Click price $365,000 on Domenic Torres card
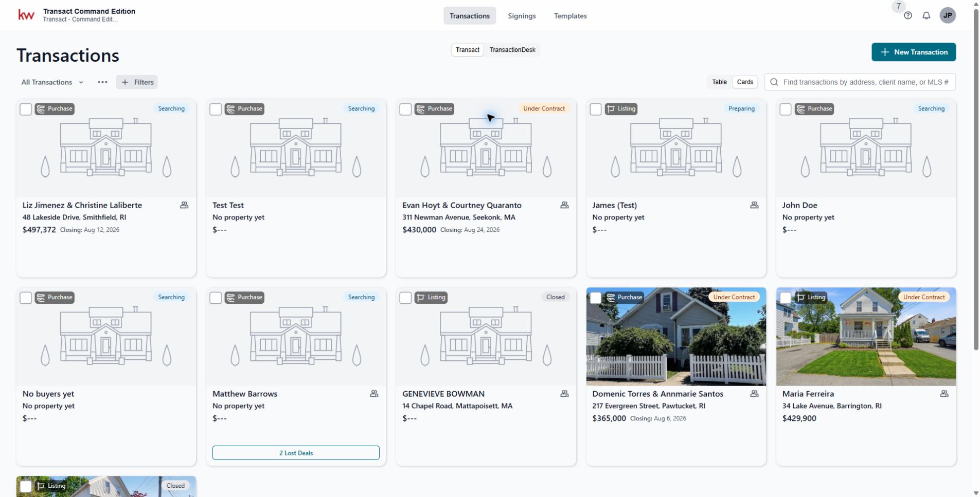Viewport: 980px width, 497px height. [x=609, y=418]
